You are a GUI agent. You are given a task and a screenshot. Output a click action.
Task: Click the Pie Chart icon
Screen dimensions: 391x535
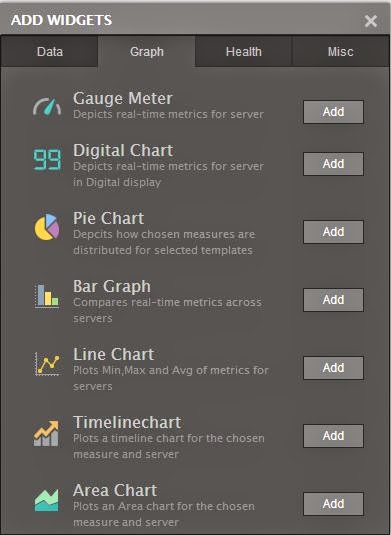(47, 227)
